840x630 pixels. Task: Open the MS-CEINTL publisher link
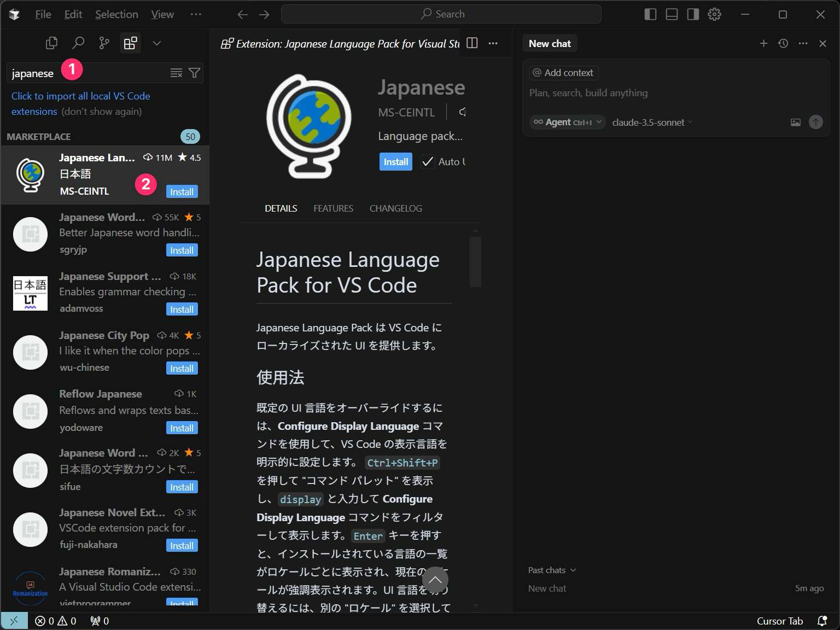[406, 113]
